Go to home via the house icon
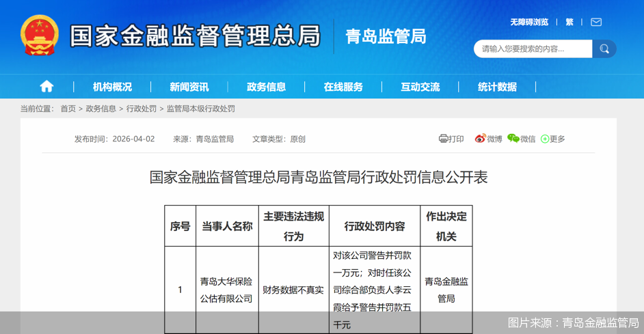644x334 pixels. click(x=46, y=86)
